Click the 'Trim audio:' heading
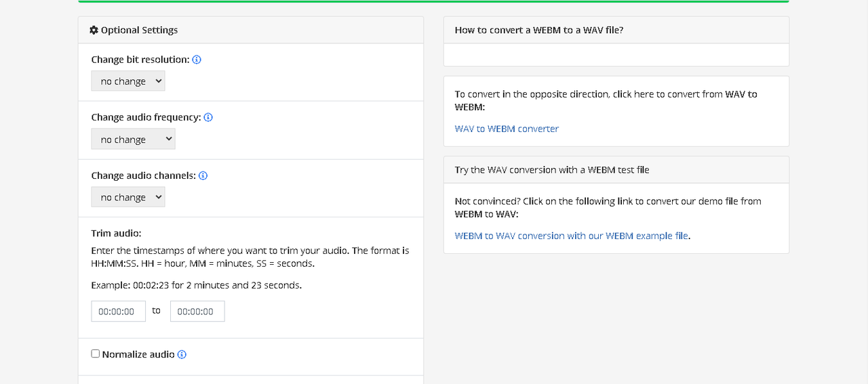This screenshot has height=384, width=868. [x=116, y=233]
